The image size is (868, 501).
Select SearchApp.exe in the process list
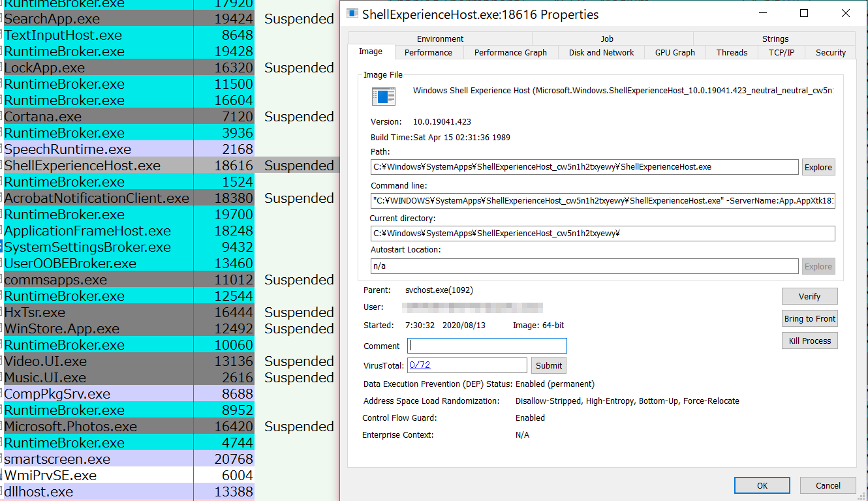click(129, 19)
